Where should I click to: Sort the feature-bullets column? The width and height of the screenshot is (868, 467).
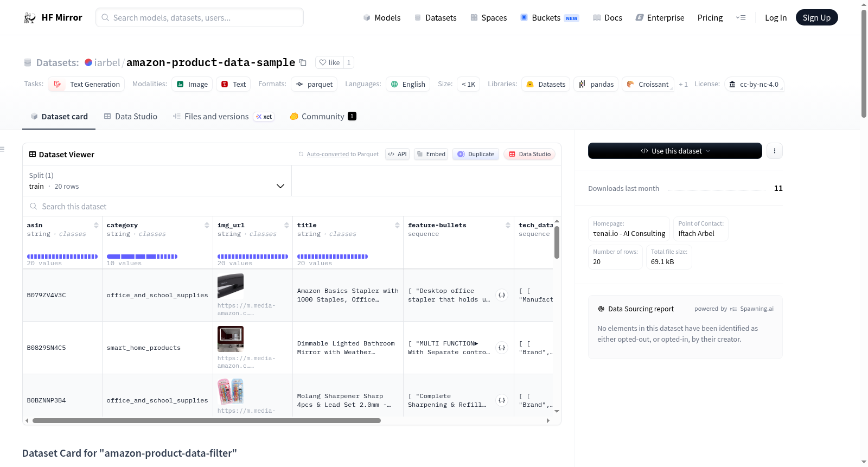coord(508,225)
